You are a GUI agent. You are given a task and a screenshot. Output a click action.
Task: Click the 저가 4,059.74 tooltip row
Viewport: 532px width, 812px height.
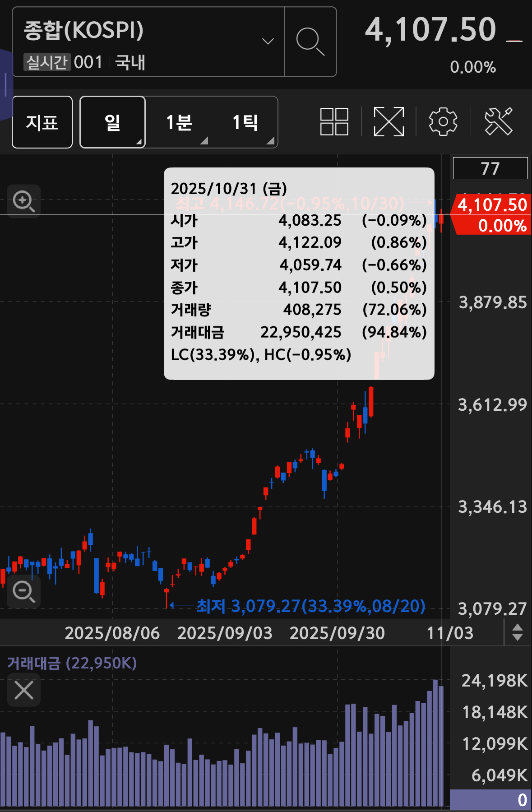click(299, 265)
